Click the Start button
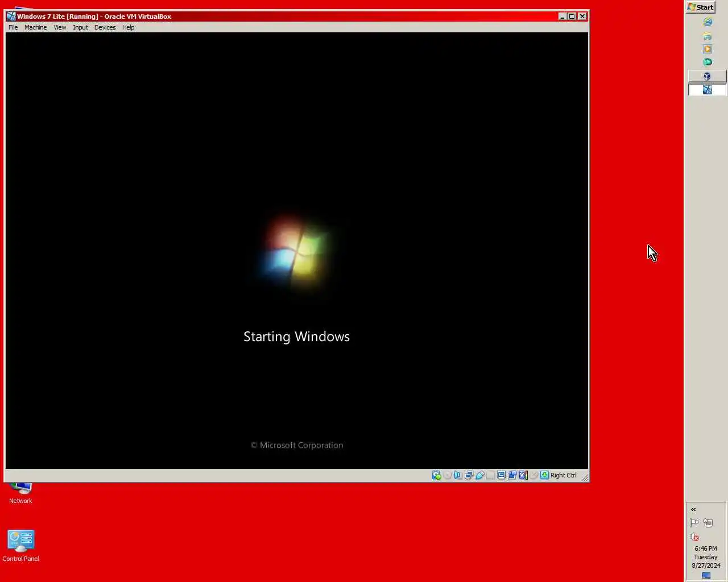 coord(701,7)
